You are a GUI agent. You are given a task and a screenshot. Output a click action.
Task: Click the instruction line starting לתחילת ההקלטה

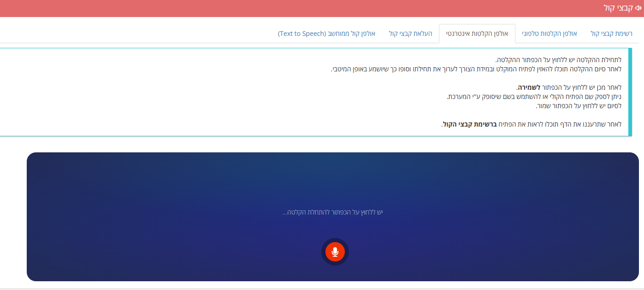558,60
